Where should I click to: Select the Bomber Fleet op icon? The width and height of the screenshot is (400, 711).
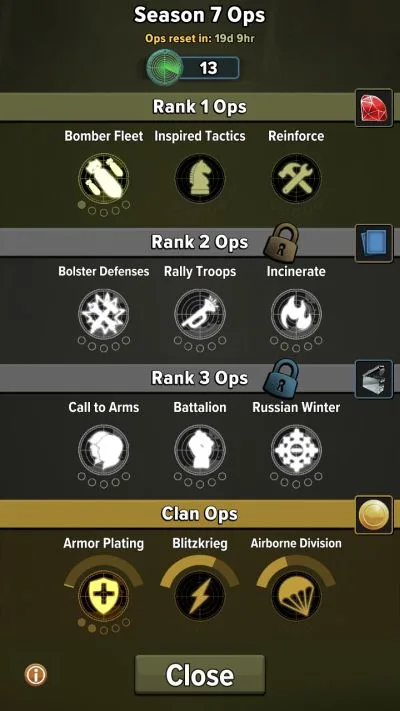103,179
